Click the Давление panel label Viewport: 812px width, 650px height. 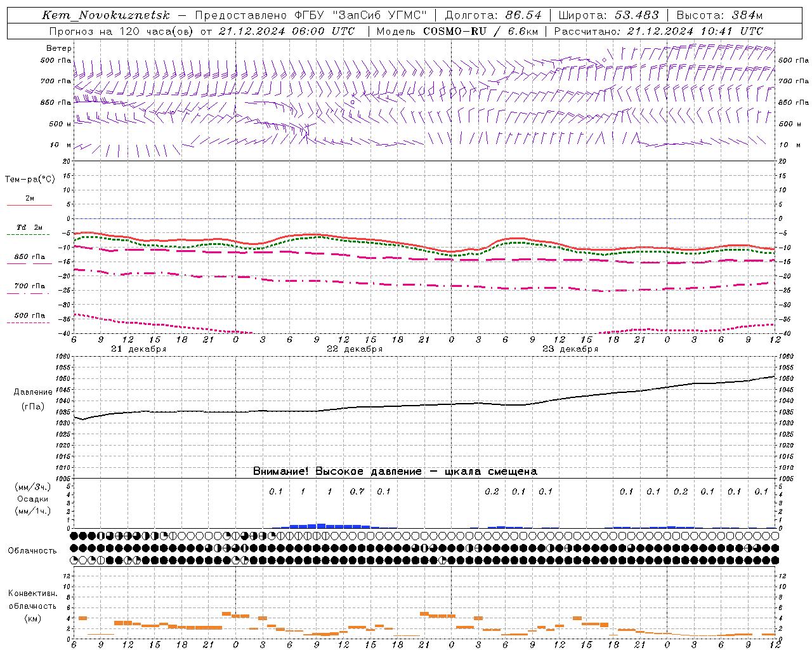(33, 392)
